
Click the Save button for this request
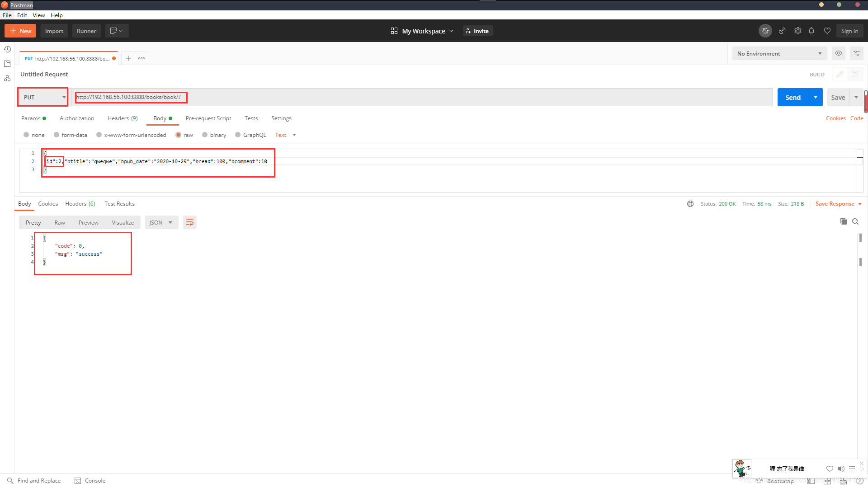point(838,97)
